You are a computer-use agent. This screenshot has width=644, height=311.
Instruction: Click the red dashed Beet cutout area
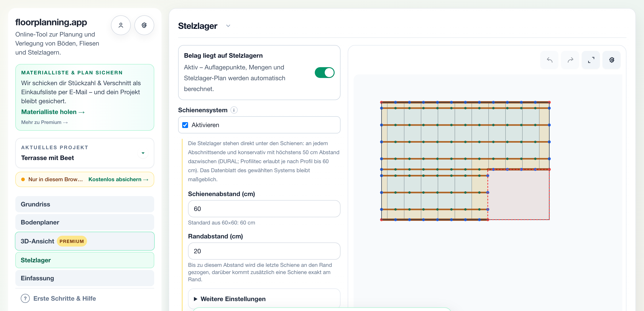tap(518, 195)
